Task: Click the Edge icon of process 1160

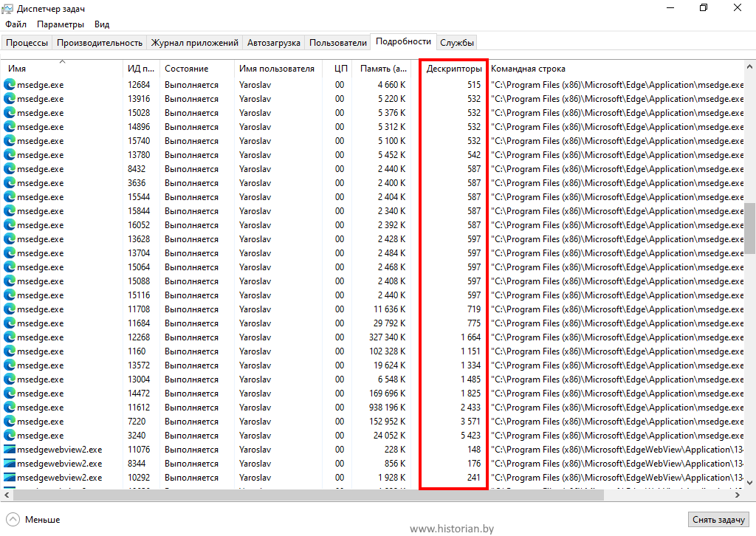Action: coord(10,351)
